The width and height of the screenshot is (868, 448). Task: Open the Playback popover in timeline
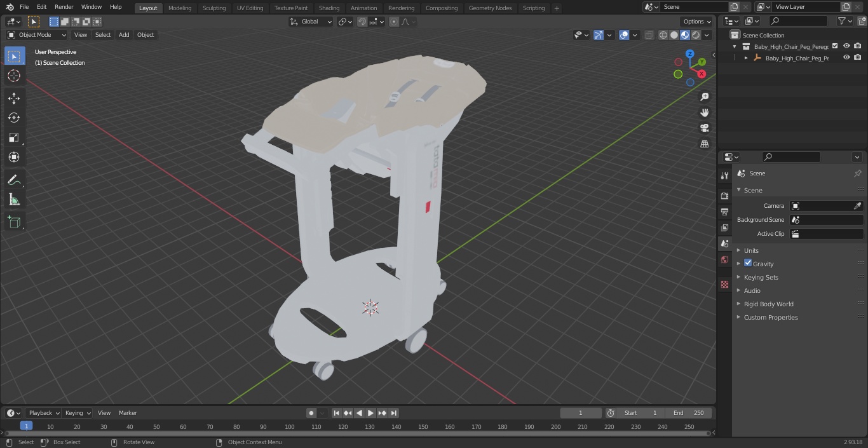coord(44,413)
